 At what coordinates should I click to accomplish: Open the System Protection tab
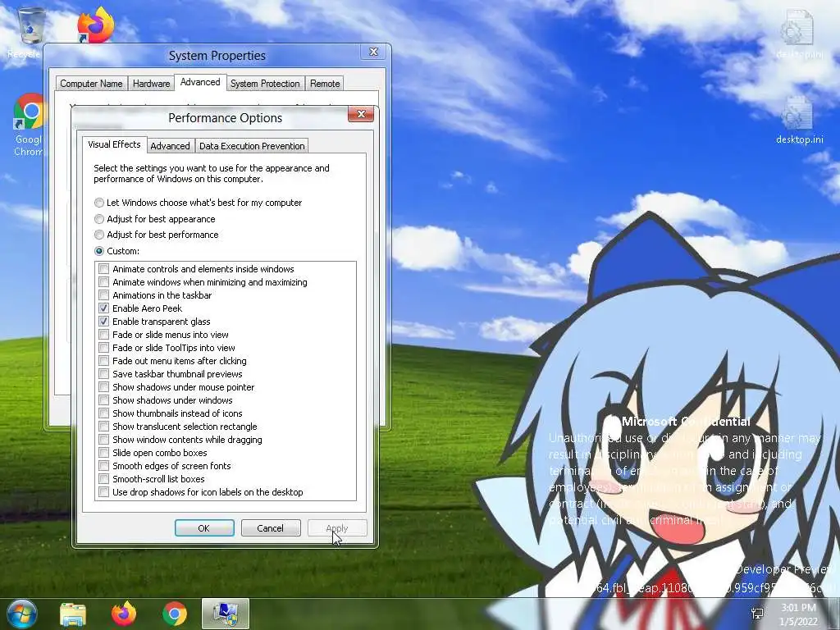(265, 84)
